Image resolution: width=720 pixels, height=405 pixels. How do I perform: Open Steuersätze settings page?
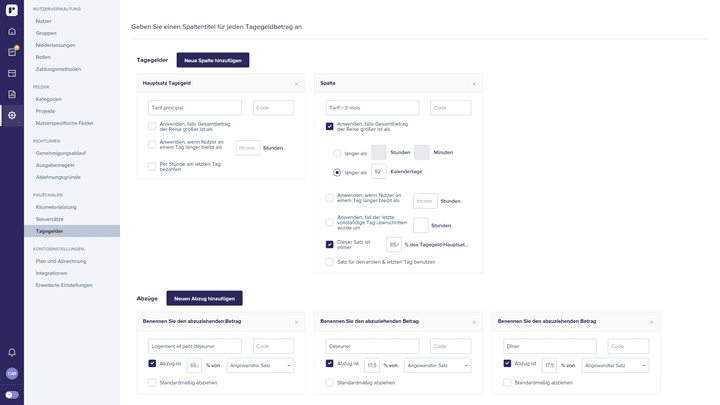52,219
